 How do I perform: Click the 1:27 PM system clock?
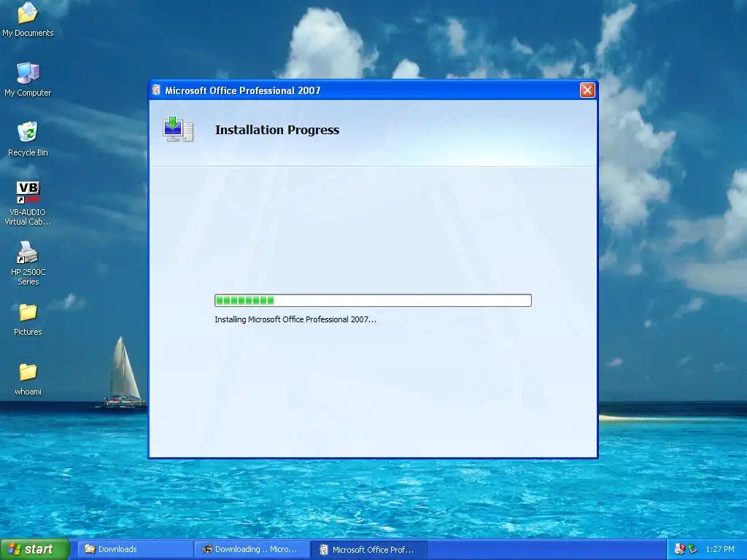pos(720,549)
